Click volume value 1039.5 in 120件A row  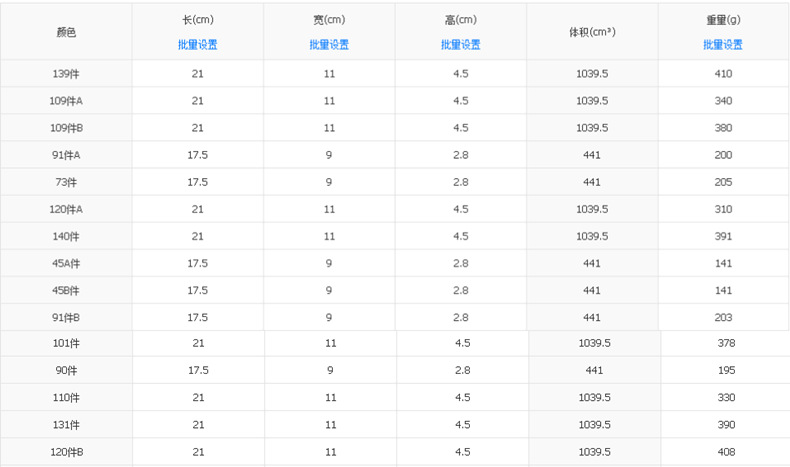tap(592, 210)
